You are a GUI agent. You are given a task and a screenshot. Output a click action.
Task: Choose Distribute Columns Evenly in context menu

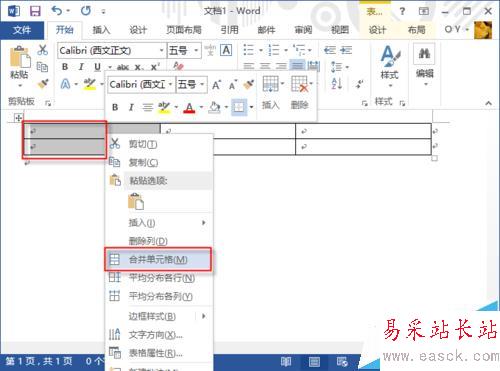(159, 296)
